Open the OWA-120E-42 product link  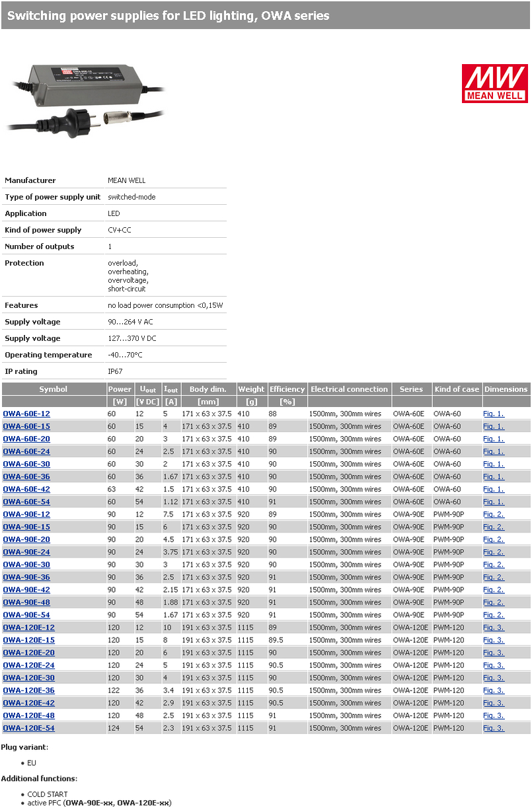click(29, 703)
